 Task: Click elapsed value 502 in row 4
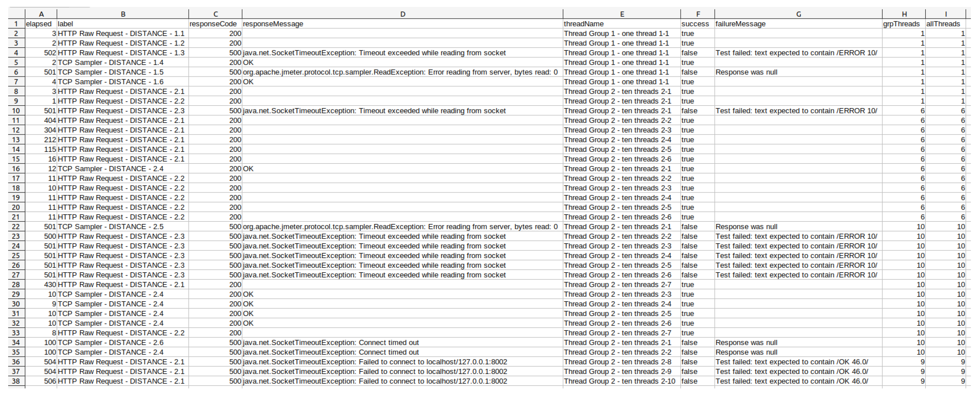click(50, 53)
